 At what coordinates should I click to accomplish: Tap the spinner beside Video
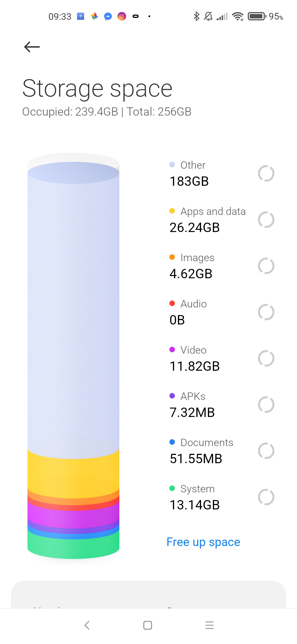pos(266,358)
